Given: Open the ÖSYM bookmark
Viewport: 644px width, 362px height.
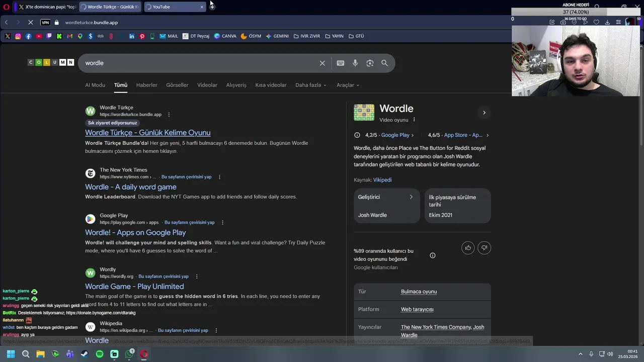Looking at the screenshot, I should click(x=251, y=36).
